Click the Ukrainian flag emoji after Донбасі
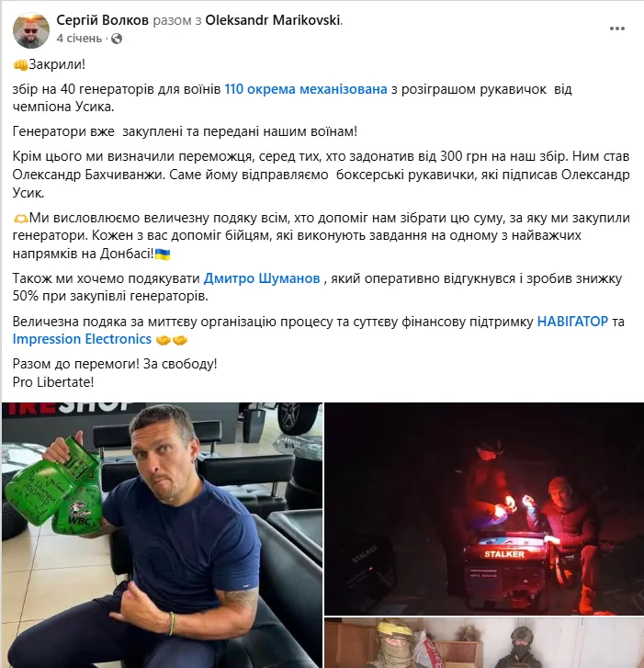Viewport: 644px width, 668px height. (163, 255)
